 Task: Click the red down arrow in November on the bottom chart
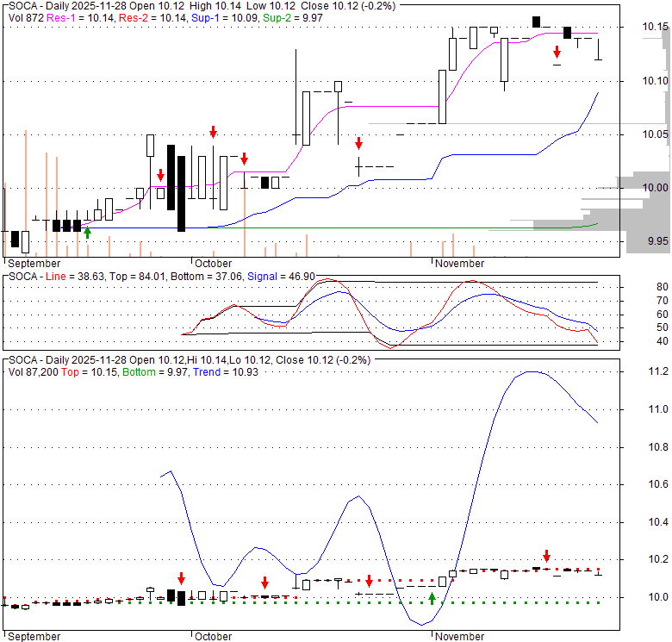point(546,556)
